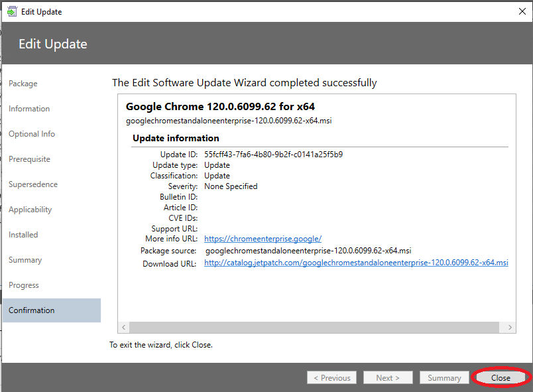Select the Progress step

[x=24, y=285]
